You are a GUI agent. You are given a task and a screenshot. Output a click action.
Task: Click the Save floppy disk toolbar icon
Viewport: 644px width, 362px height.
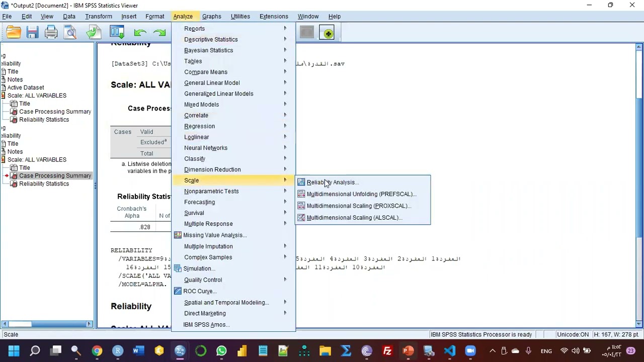coord(32,33)
